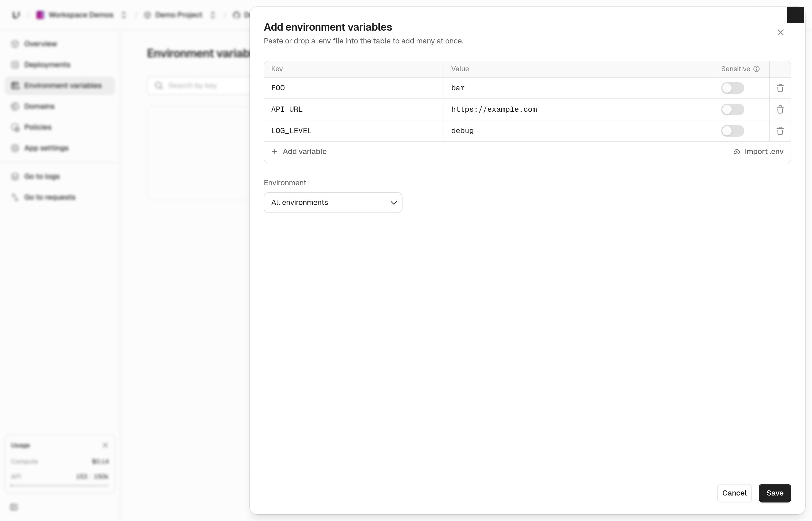Edit the debug value field
This screenshot has width=812, height=521.
[x=579, y=131]
